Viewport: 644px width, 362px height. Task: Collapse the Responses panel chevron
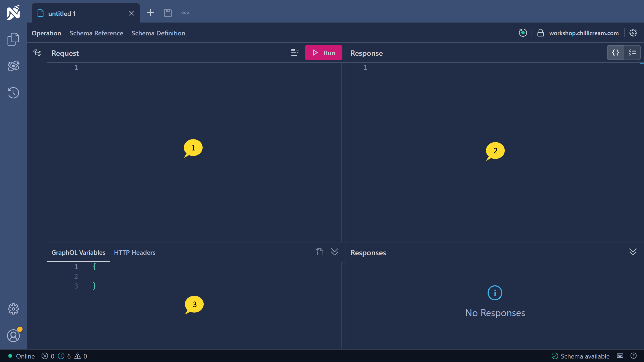coord(633,252)
